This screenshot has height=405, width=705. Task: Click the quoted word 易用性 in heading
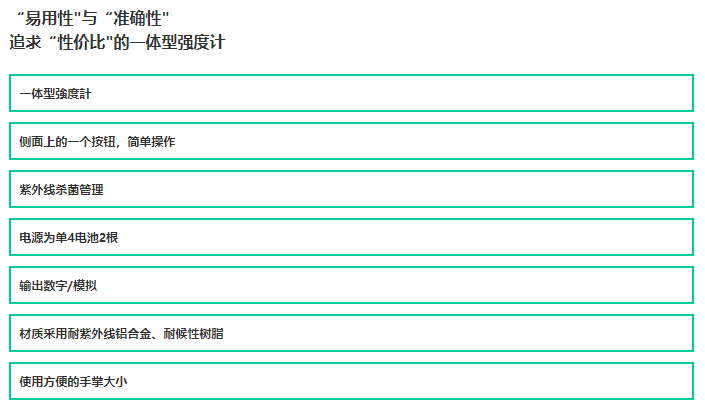[x=49, y=18]
